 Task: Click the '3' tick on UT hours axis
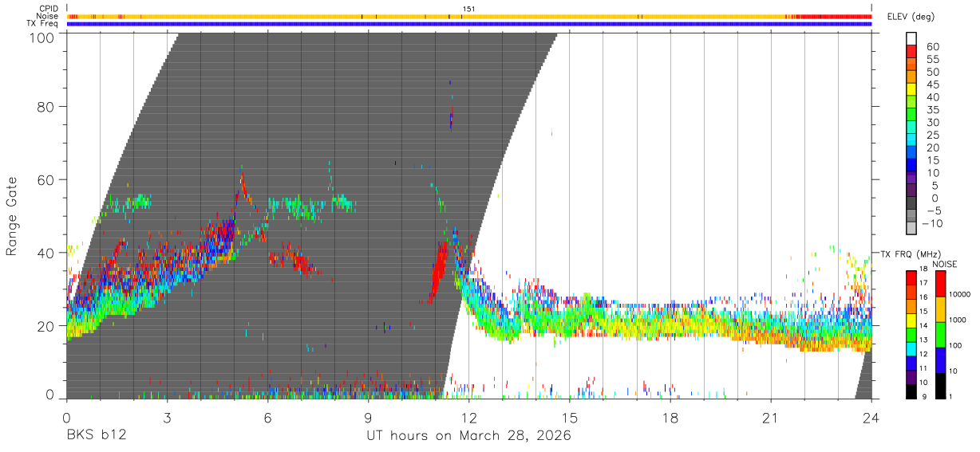point(167,417)
